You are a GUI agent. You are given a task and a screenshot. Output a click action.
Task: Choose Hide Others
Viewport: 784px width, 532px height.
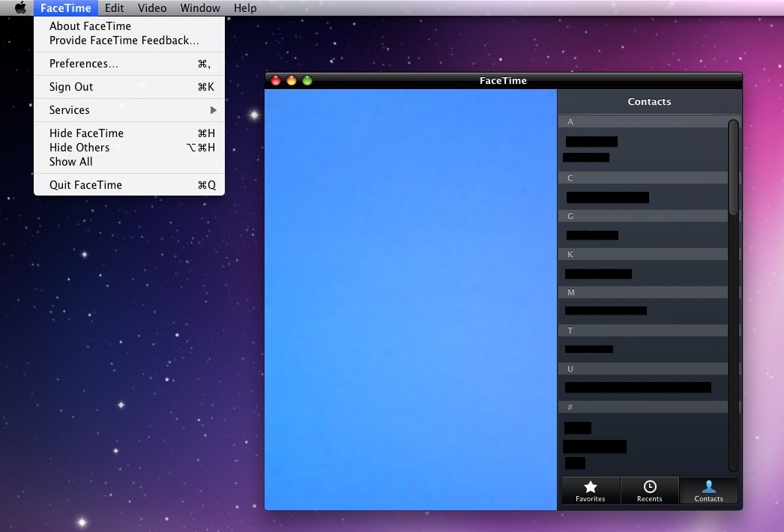click(129, 148)
